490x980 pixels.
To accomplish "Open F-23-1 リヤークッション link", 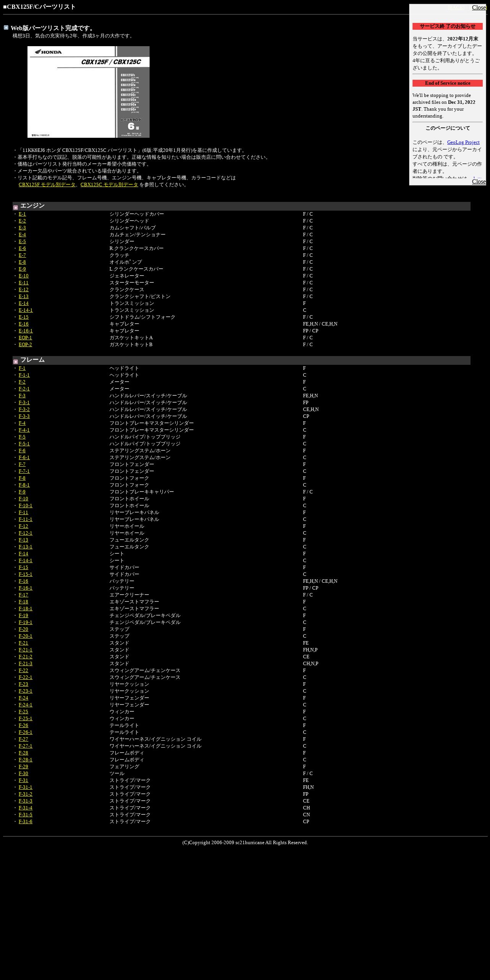I will (26, 691).
